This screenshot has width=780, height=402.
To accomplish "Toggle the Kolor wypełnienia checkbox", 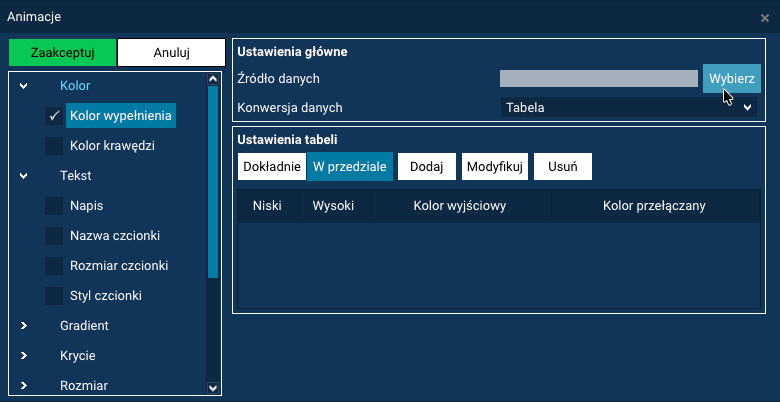I will 54,116.
